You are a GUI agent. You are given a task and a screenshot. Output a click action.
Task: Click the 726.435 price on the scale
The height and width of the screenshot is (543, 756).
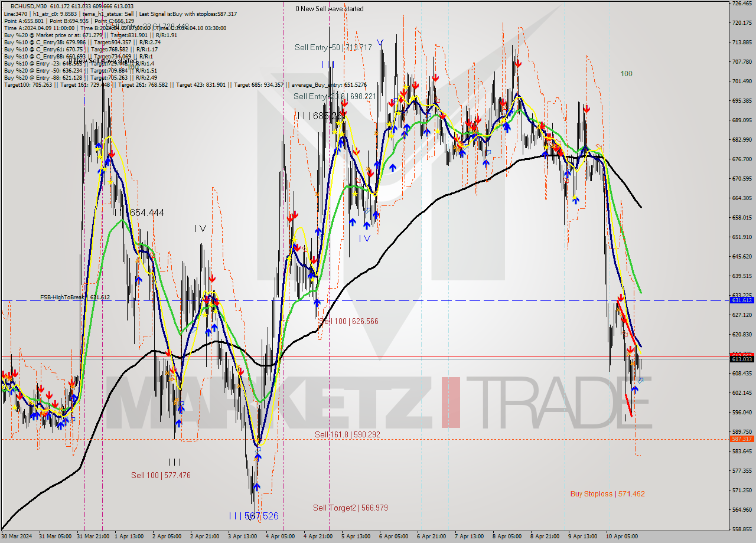[x=742, y=4]
